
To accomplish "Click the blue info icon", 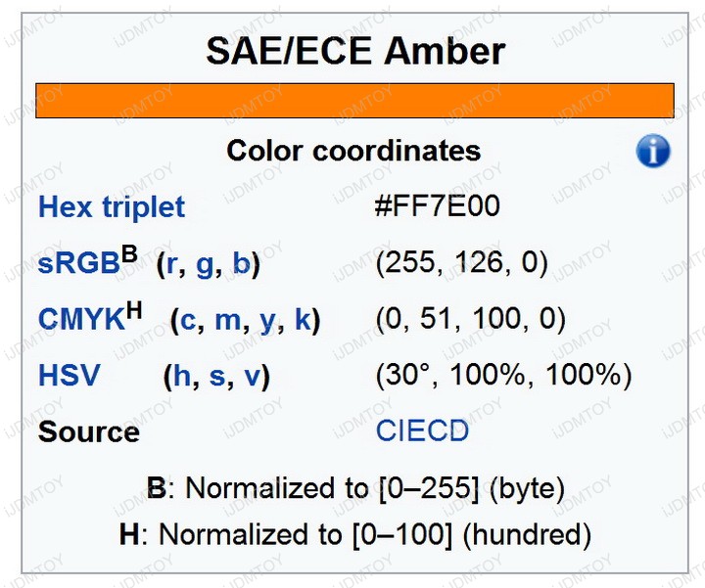I will pyautogui.click(x=653, y=151).
